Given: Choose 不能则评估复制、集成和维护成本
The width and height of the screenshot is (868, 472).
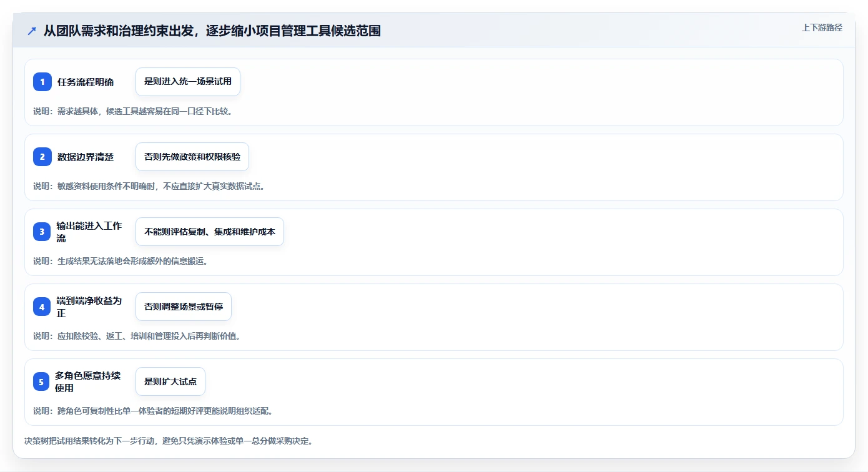Looking at the screenshot, I should click(210, 232).
